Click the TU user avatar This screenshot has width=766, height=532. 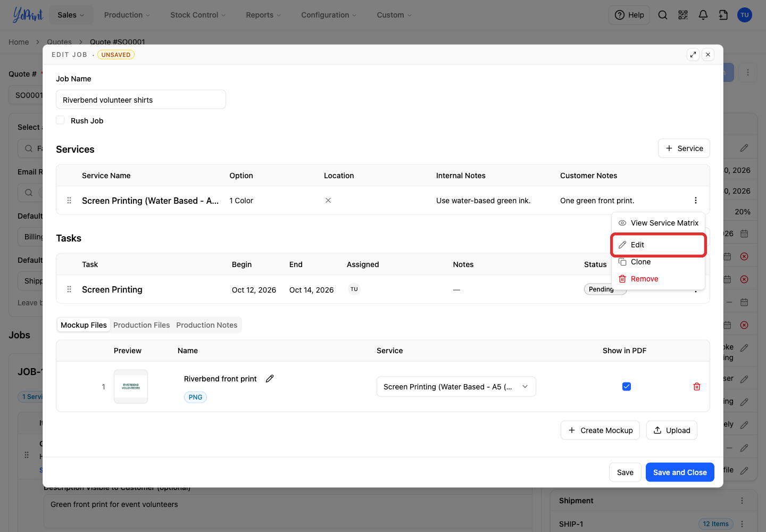click(x=745, y=15)
